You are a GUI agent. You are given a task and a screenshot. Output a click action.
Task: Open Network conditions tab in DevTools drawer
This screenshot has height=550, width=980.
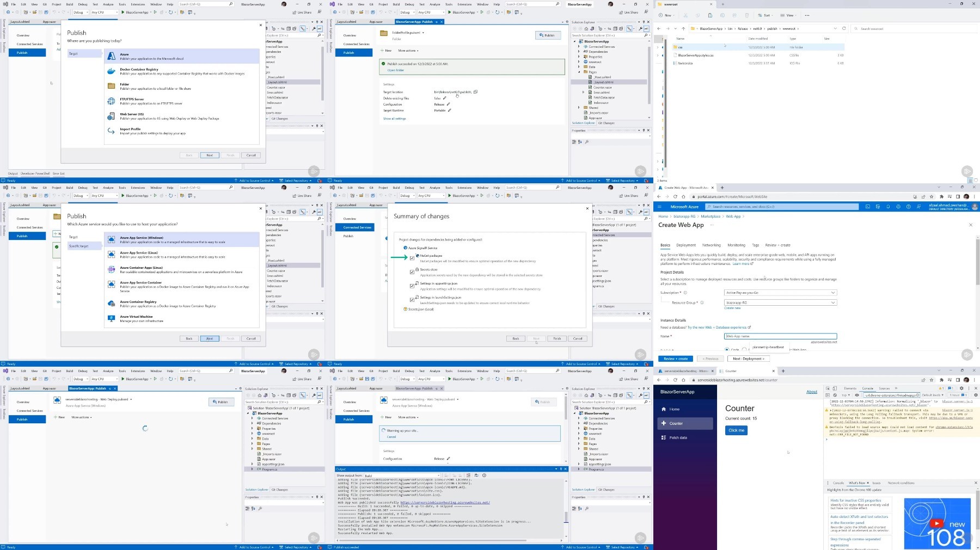click(901, 483)
